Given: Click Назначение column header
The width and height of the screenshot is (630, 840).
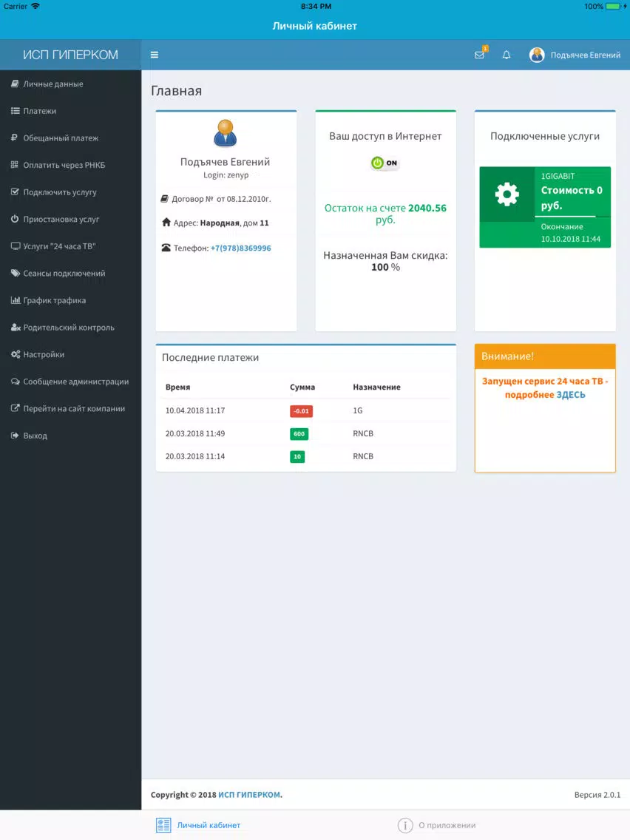Looking at the screenshot, I should click(x=376, y=387).
